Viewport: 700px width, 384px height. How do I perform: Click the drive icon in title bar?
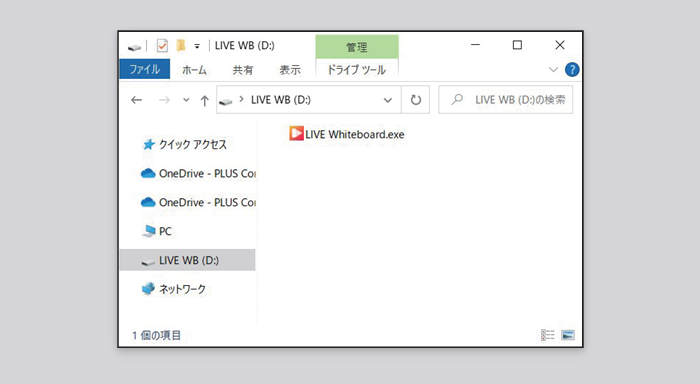pyautogui.click(x=134, y=47)
